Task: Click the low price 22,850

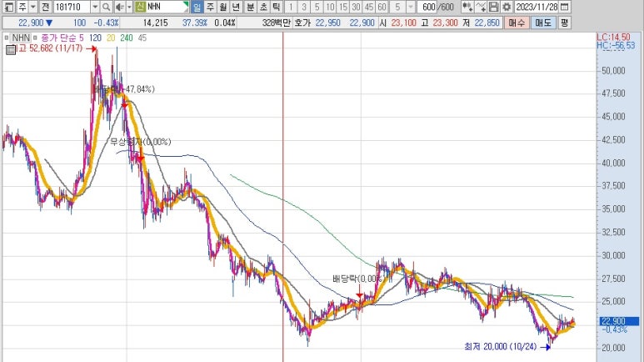Action: 487,23
